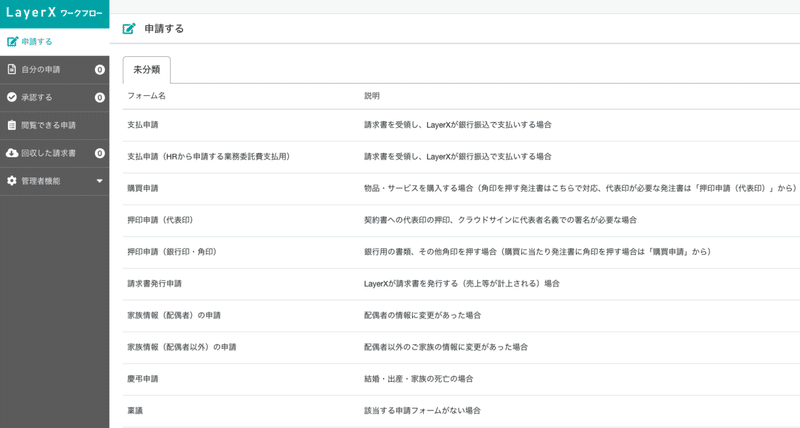Open 申請する in the sidebar
The height and width of the screenshot is (428, 800).
(55, 42)
